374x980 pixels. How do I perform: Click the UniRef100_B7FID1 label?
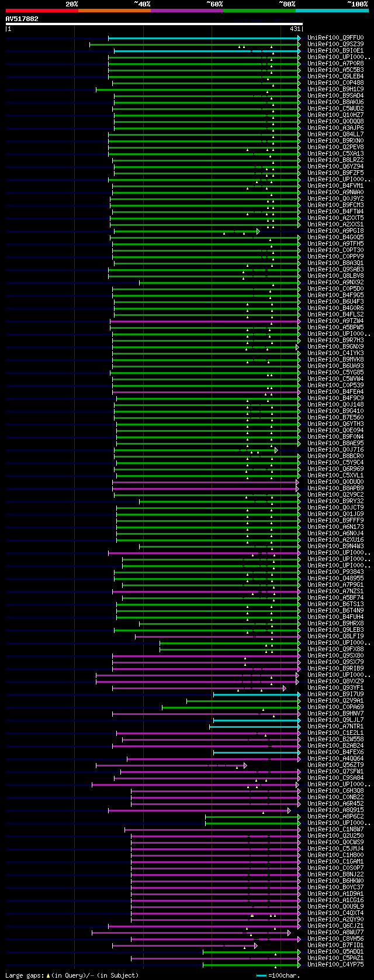coord(335,945)
